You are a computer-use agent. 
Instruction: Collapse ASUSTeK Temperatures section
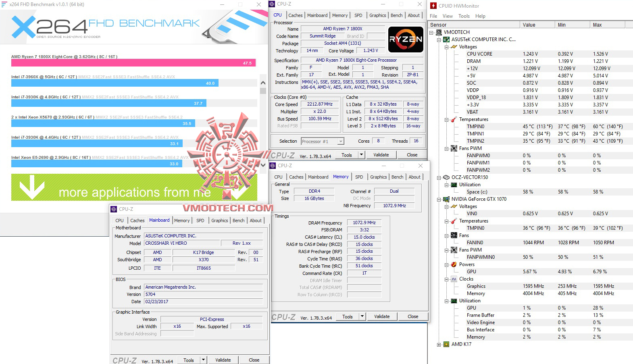pos(447,119)
